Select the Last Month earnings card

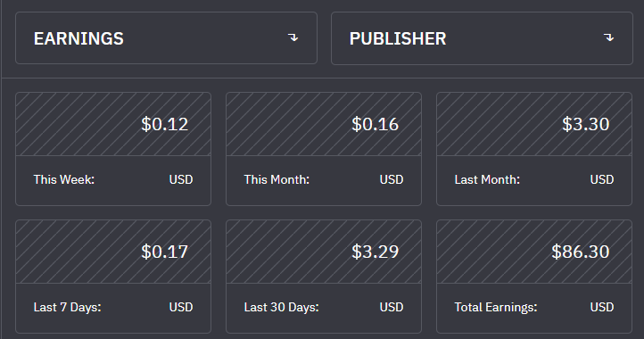534,149
